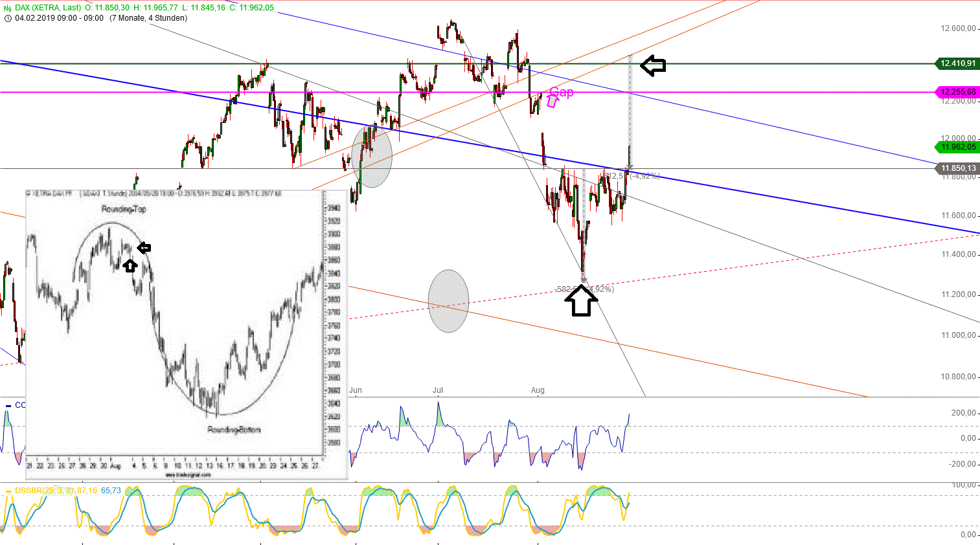980x545 pixels.
Task: Select the bright green 11.962,05 price tag
Action: click(957, 147)
